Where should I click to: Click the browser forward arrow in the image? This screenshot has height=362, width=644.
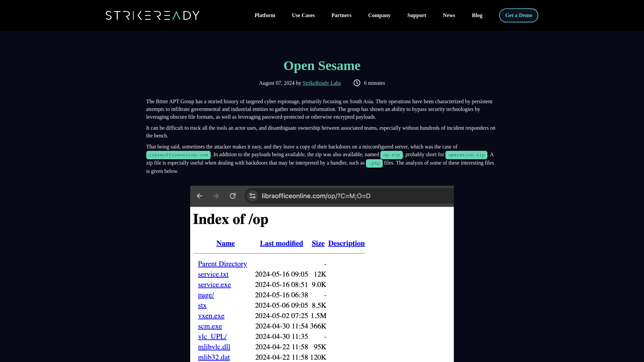[x=216, y=196]
